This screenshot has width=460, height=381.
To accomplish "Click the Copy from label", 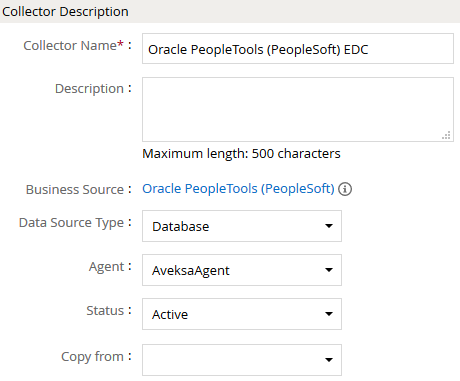I will 92,356.
